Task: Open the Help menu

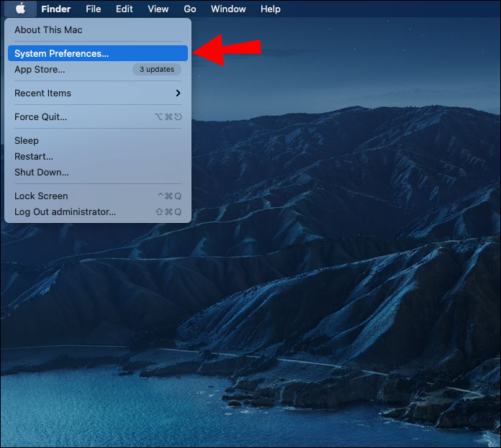Action: (271, 9)
